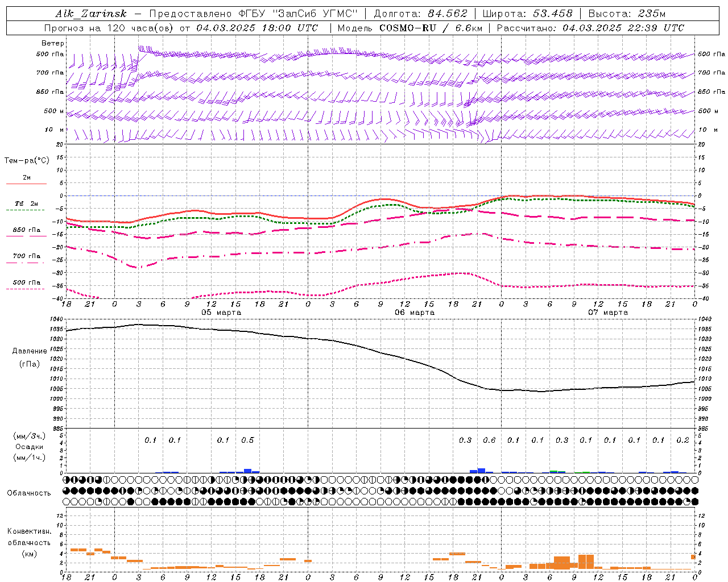The height and width of the screenshot is (582, 728).
Task: Click the 0.6 precipitation value
Action: (489, 440)
